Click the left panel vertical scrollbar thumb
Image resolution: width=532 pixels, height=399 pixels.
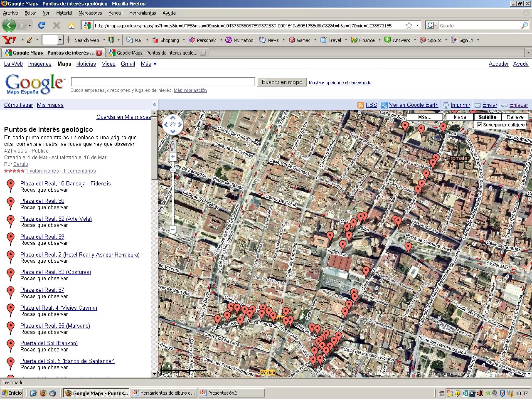point(154,148)
